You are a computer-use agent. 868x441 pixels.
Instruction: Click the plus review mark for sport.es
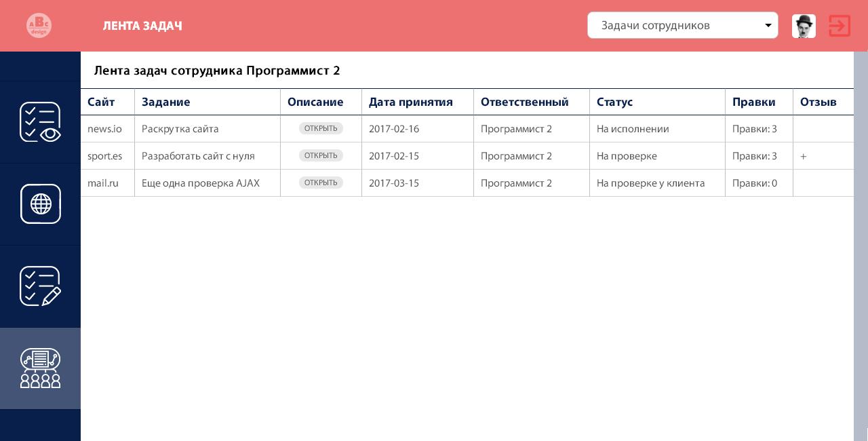pos(804,156)
